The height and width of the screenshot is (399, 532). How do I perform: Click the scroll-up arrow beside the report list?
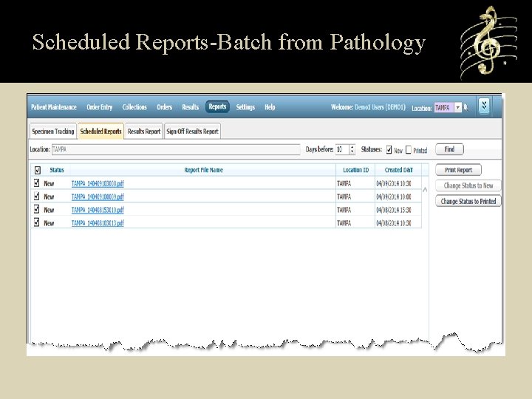click(x=425, y=190)
